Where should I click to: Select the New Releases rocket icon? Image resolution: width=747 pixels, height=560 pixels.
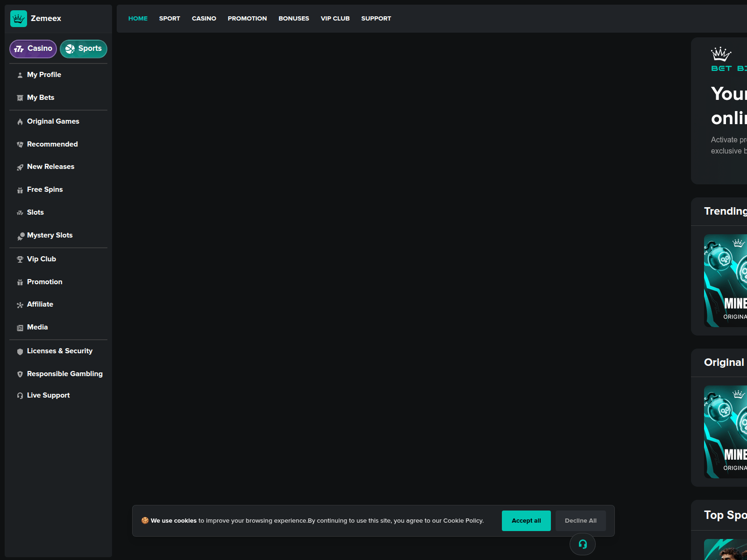(x=20, y=167)
